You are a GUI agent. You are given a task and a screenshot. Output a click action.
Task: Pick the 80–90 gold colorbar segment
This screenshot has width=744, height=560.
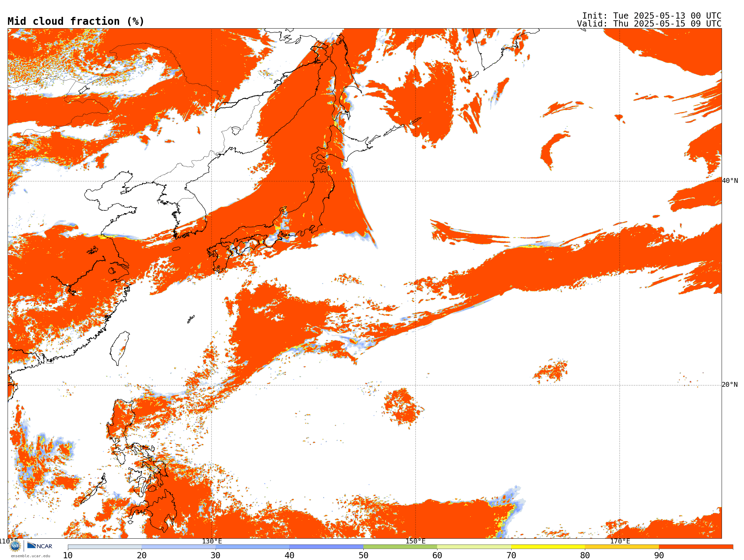(x=622, y=547)
